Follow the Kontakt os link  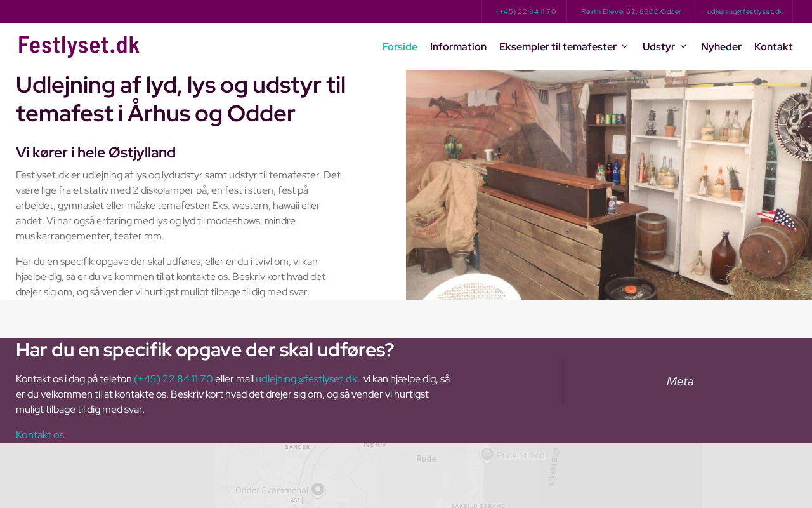pyautogui.click(x=40, y=435)
